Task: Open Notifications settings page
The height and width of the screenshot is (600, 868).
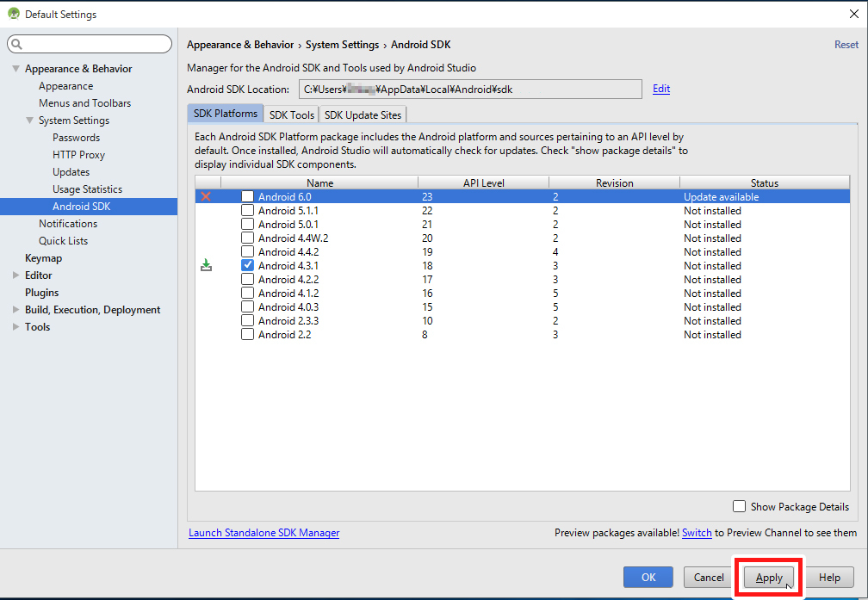Action: [x=68, y=224]
